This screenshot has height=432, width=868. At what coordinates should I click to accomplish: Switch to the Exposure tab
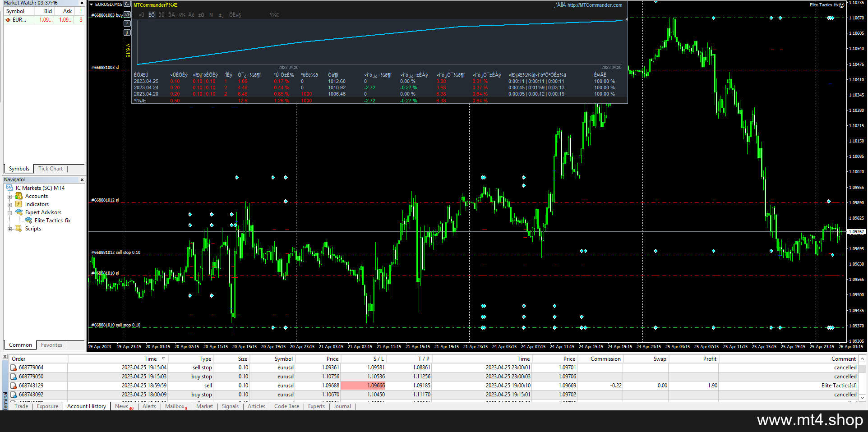pyautogui.click(x=47, y=406)
